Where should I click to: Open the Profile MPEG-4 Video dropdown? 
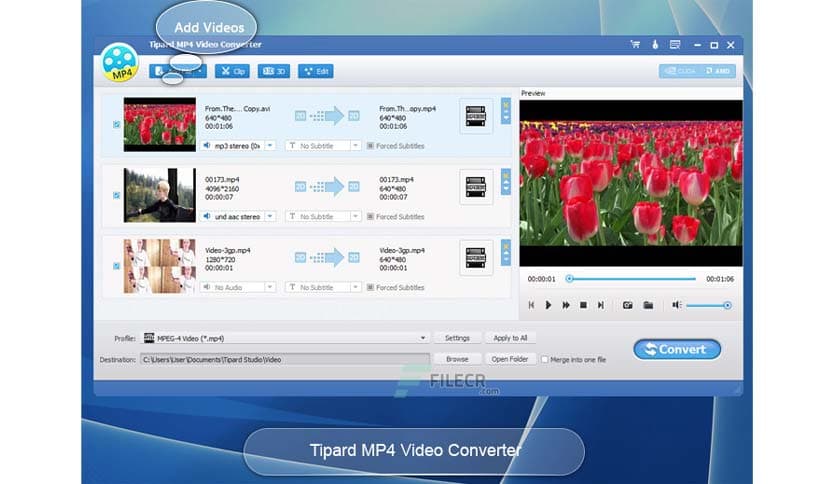(x=285, y=338)
